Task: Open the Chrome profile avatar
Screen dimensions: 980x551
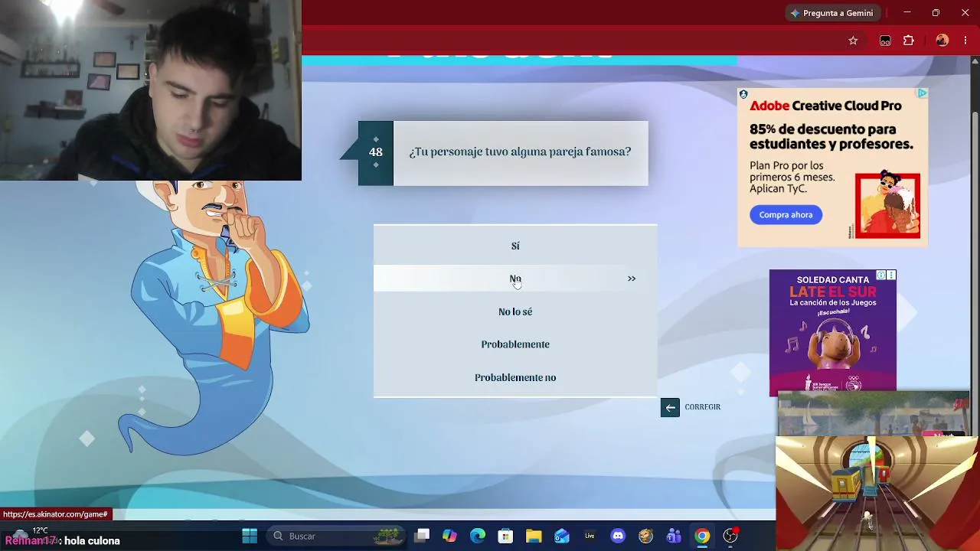Action: 942,41
